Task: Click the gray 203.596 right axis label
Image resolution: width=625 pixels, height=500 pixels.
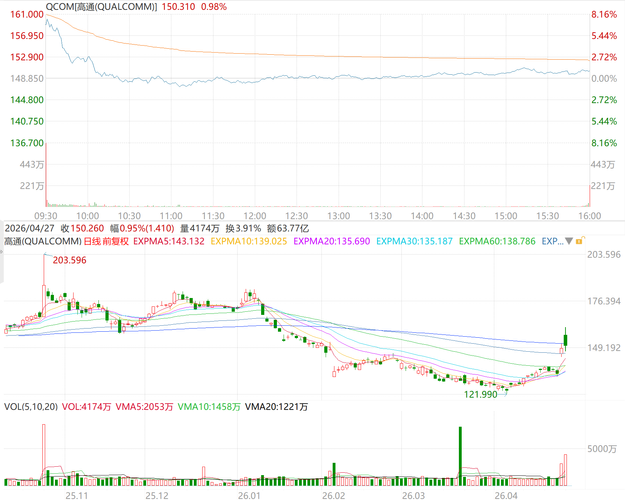Action: click(604, 254)
